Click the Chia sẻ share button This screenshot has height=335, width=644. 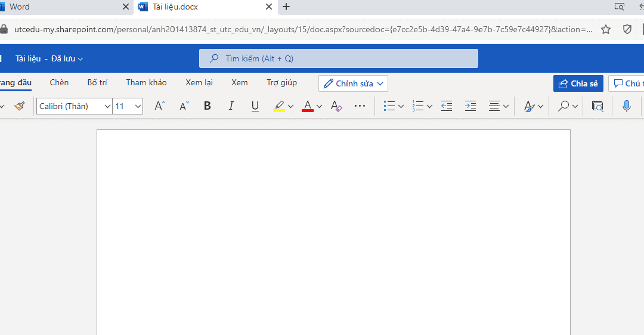[x=578, y=83]
